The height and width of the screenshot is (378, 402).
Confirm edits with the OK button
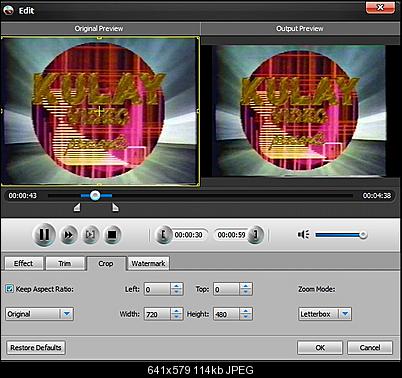[320, 348]
